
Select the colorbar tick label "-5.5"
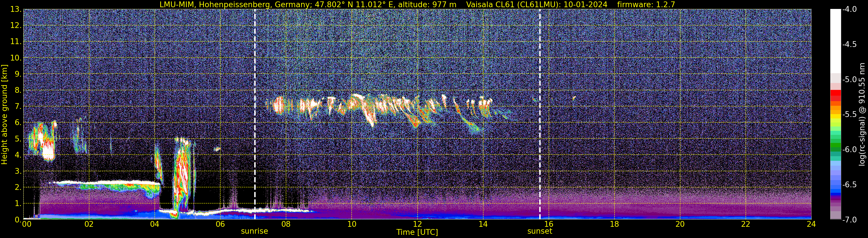[849, 115]
